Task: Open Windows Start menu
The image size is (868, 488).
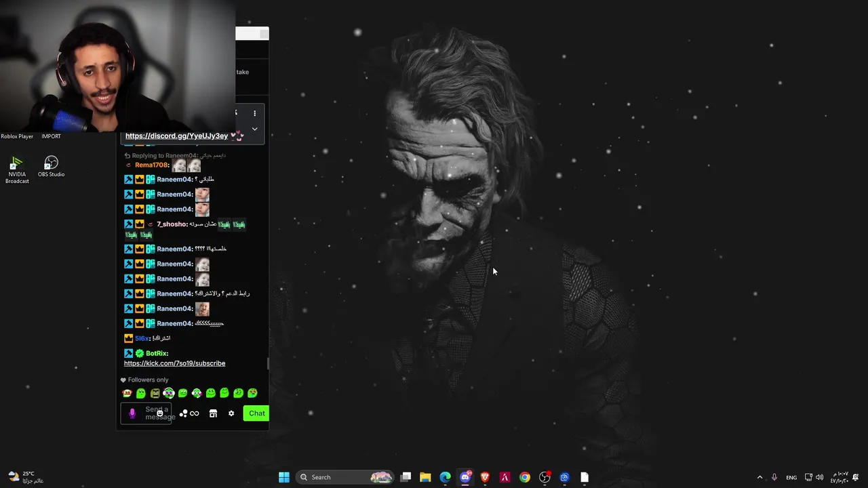Action: 284,477
